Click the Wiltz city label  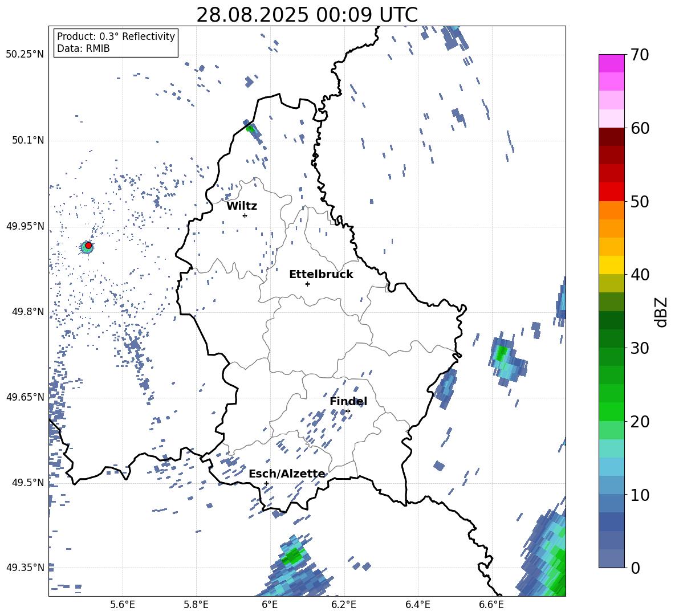(242, 206)
